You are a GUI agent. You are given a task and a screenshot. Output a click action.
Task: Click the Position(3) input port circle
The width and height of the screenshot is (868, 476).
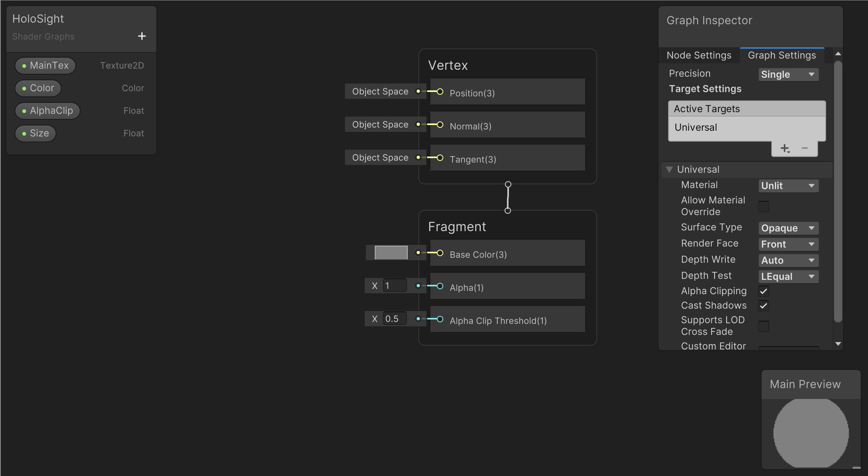[x=440, y=92]
